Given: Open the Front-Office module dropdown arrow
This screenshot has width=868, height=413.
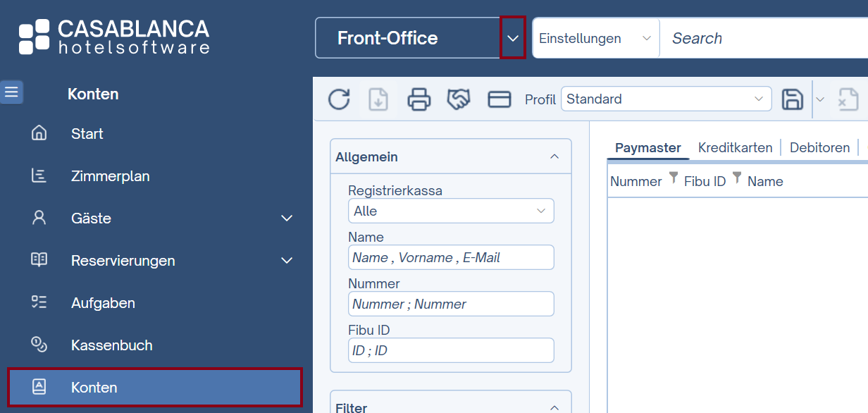Looking at the screenshot, I should tap(512, 37).
